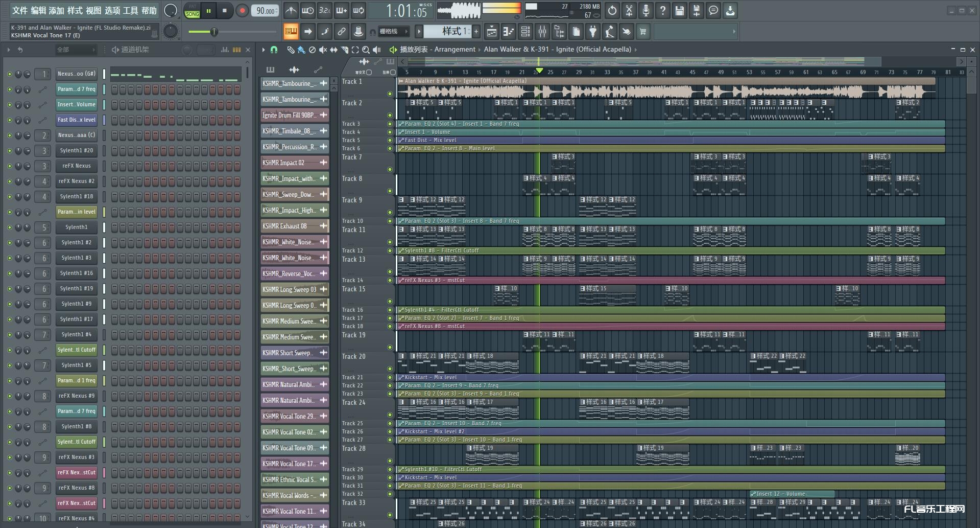Viewport: 980px width, 528px height.
Task: Click the record button
Action: (242, 11)
